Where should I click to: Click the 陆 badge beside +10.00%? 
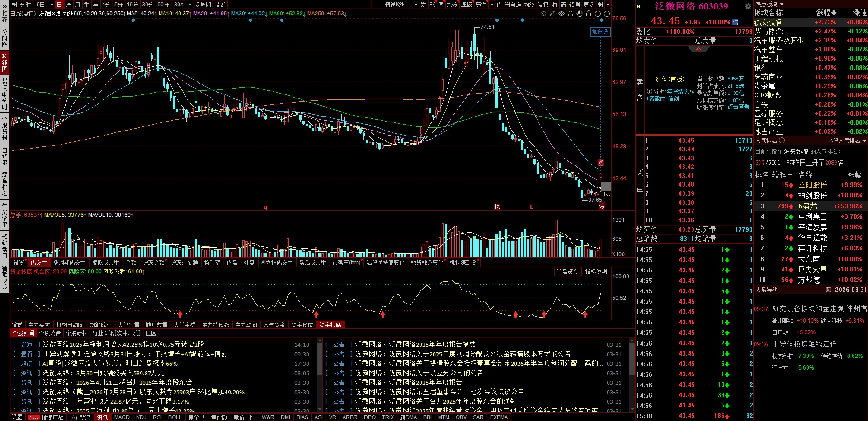pos(735,22)
